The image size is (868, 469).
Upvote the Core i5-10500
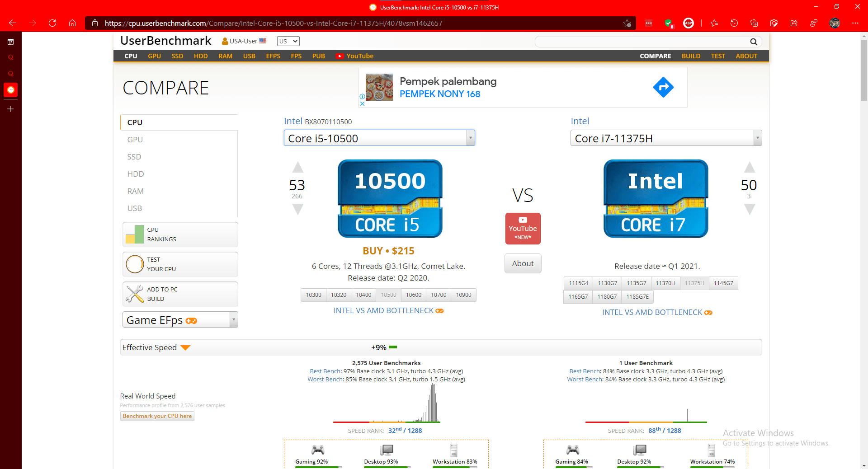(x=297, y=167)
